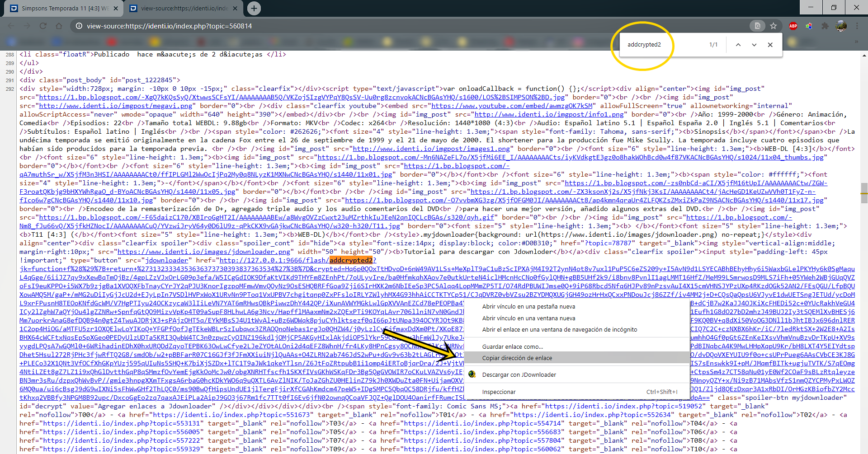View site information icon in address bar
The width and height of the screenshot is (868, 454).
tap(79, 26)
